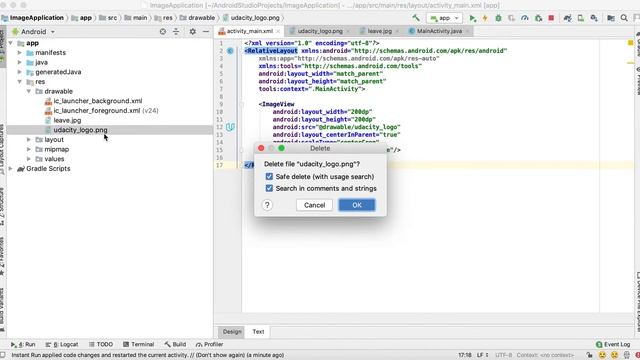Open the Android project view dropdown
Screen dimensions: 640x360
pyautogui.click(x=33, y=31)
